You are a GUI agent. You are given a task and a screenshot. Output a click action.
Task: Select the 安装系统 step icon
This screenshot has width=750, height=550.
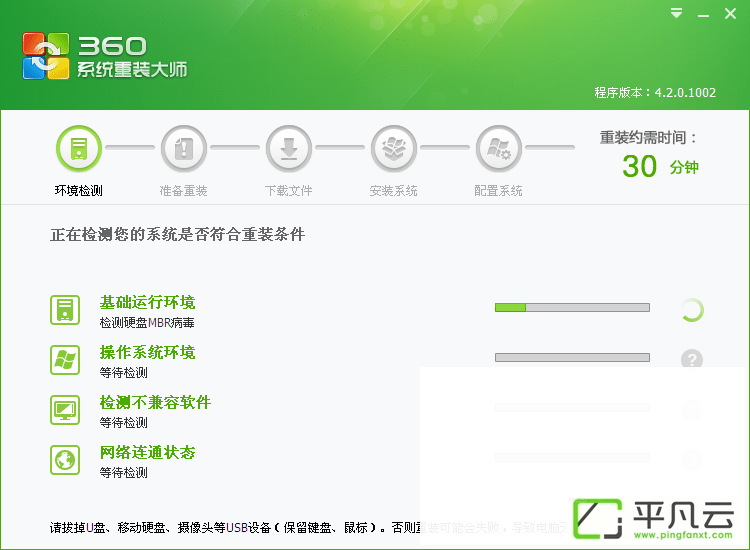click(x=394, y=148)
